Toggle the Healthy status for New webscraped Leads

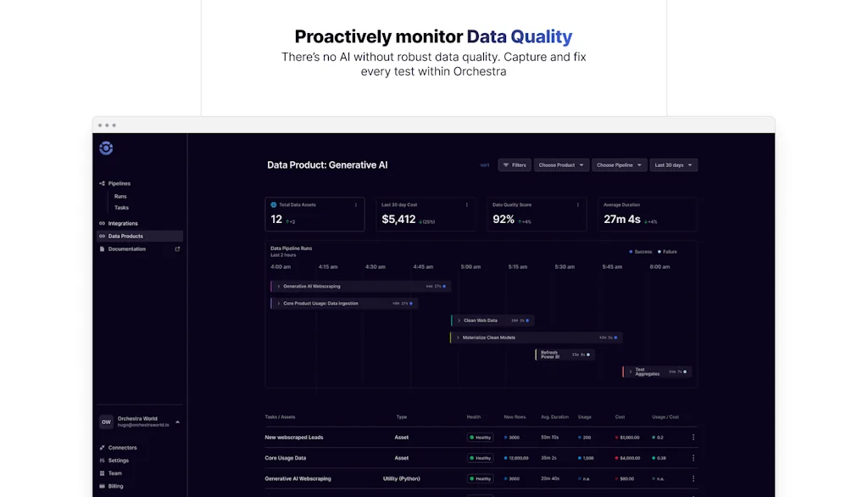click(x=481, y=438)
